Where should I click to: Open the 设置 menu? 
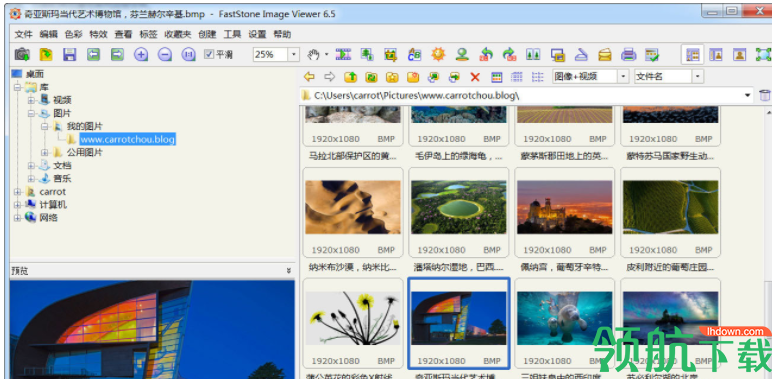click(x=257, y=34)
